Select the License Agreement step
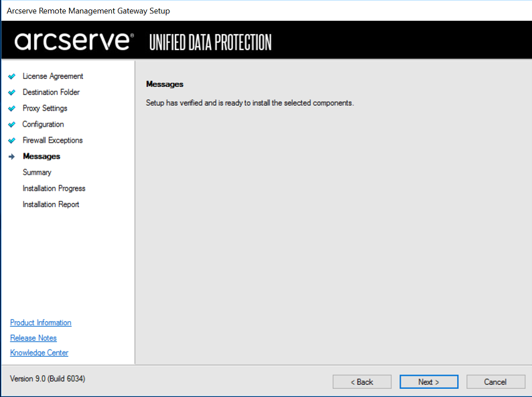Image resolution: width=532 pixels, height=397 pixels. coord(52,76)
